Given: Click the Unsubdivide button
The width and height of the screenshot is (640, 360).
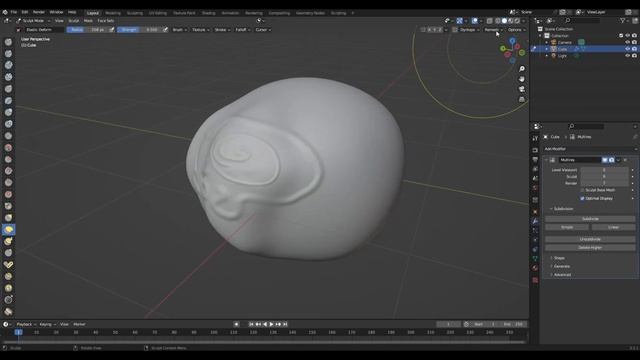Looking at the screenshot, I should 590,239.
